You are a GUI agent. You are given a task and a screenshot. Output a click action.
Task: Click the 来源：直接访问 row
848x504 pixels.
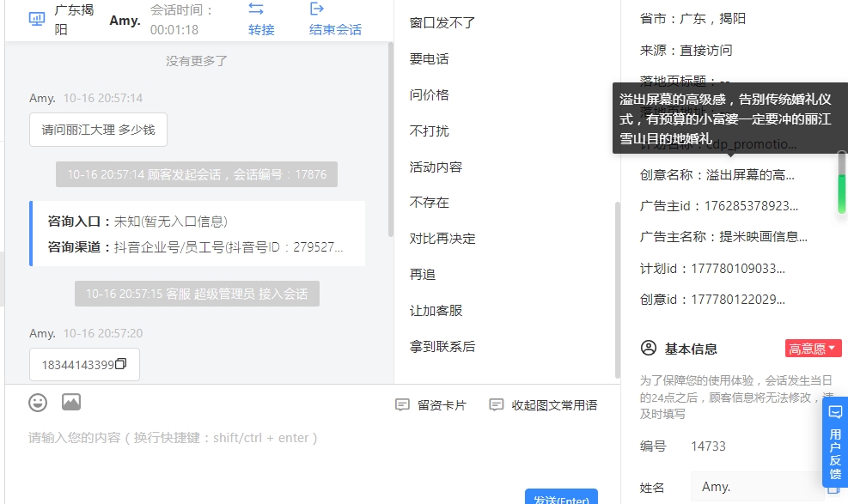(x=686, y=51)
